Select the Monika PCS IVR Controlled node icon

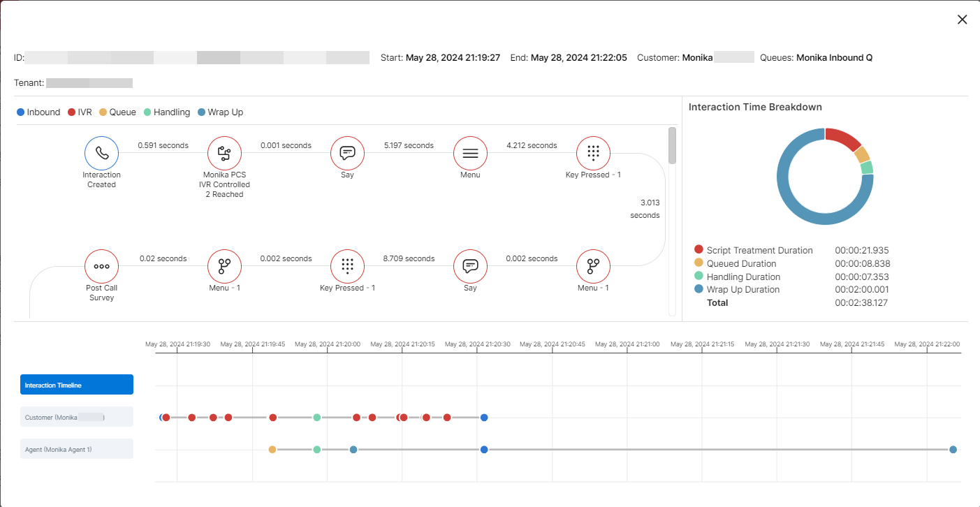pos(224,153)
